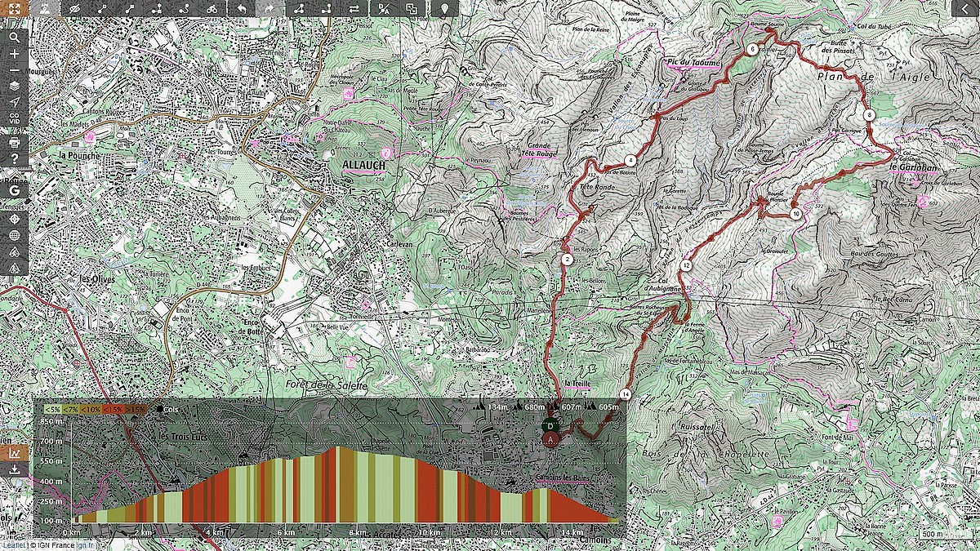Click the globe grid icon

tap(14, 235)
